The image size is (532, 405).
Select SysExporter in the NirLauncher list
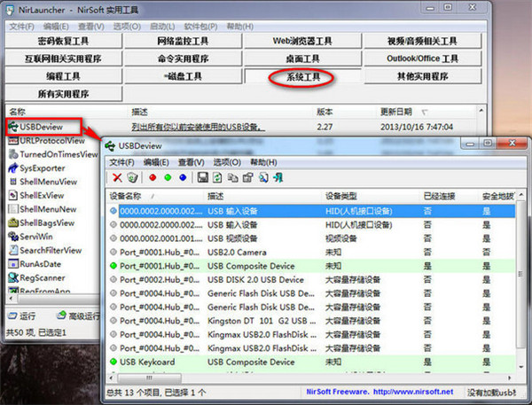click(42, 167)
